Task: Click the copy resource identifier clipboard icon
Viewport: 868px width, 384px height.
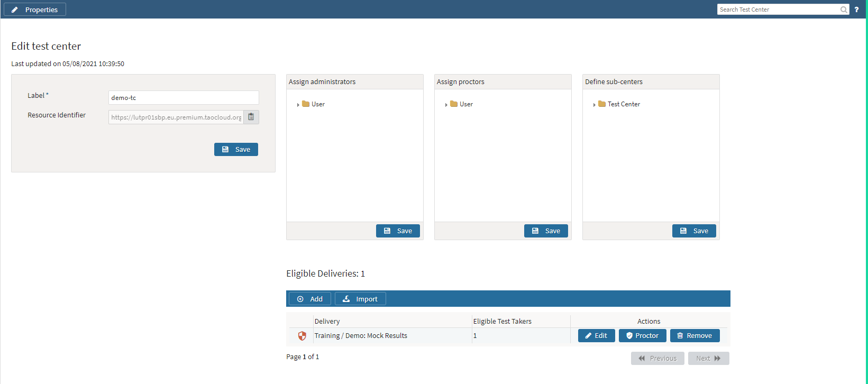Action: click(x=251, y=117)
